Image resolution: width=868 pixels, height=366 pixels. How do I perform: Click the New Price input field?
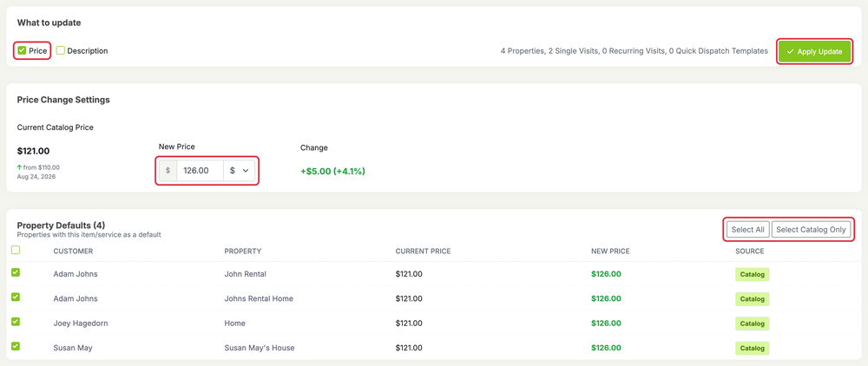click(x=200, y=171)
